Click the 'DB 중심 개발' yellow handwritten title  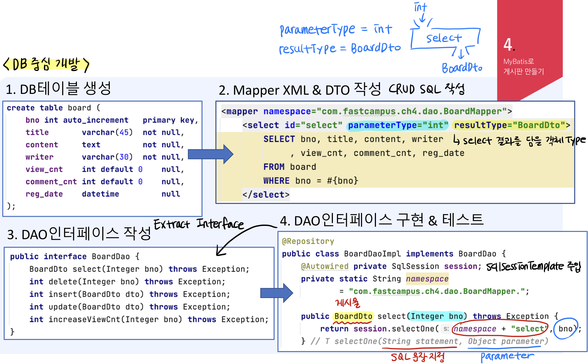[x=46, y=64]
